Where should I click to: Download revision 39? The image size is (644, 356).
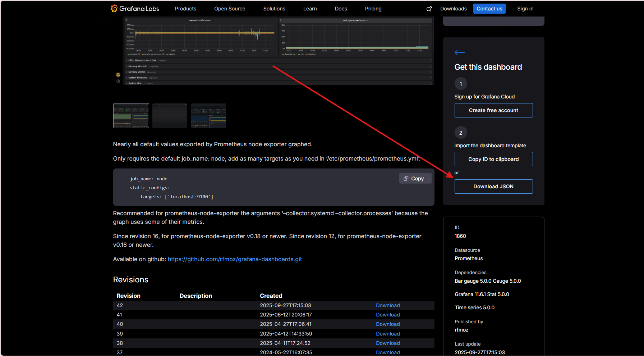click(x=388, y=334)
